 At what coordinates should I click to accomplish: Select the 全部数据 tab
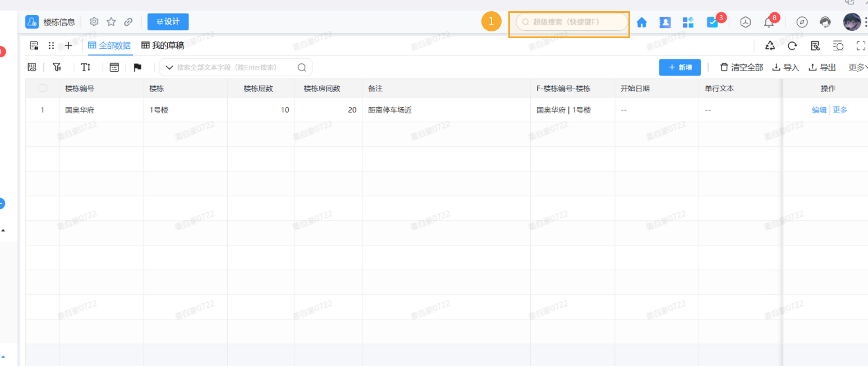coord(109,45)
